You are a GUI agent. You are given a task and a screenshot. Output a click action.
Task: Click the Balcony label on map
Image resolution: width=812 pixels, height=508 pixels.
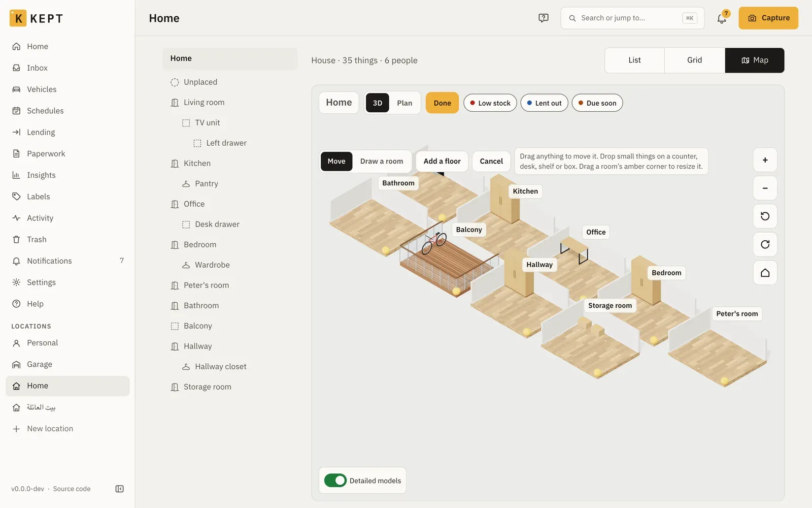pos(469,230)
